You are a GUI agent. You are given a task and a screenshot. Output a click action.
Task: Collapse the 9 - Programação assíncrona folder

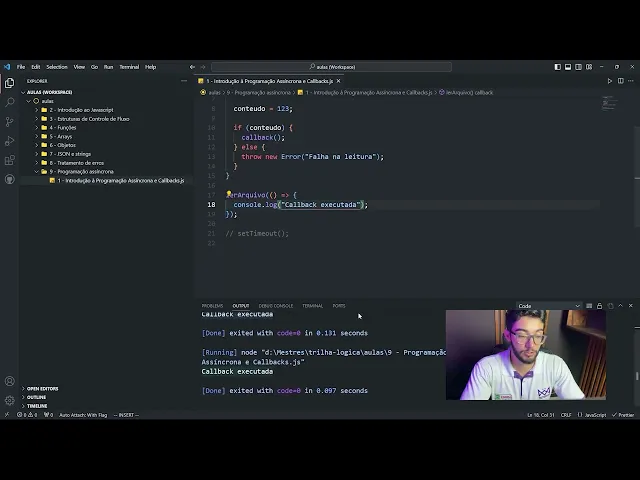pyautogui.click(x=36, y=171)
